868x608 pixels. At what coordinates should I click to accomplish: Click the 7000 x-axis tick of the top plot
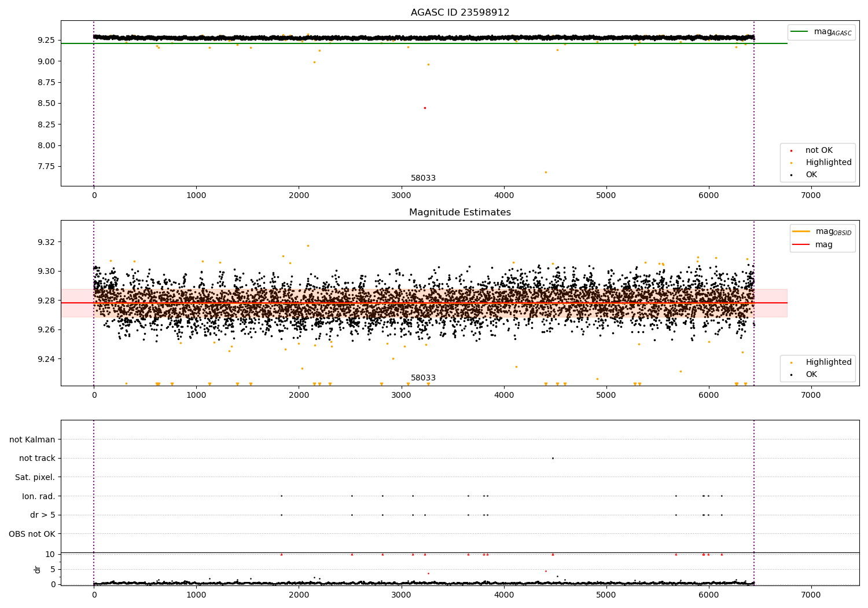(x=811, y=196)
